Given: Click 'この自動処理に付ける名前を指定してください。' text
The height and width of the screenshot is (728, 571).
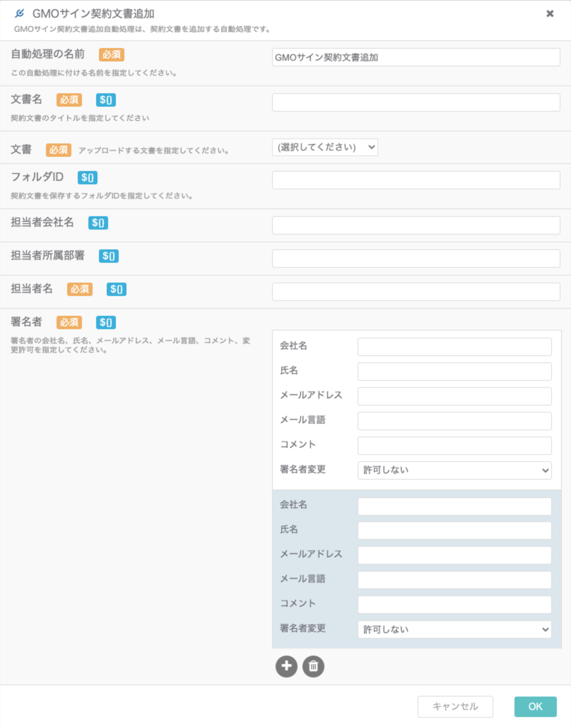Looking at the screenshot, I should 94,73.
